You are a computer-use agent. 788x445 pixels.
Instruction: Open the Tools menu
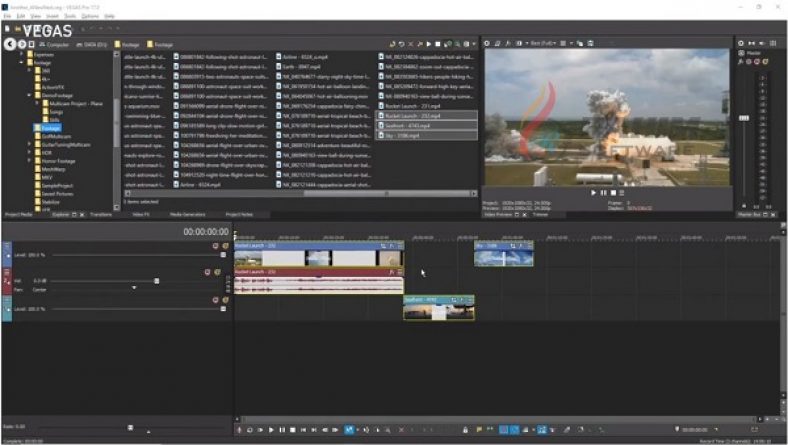pyautogui.click(x=69, y=16)
